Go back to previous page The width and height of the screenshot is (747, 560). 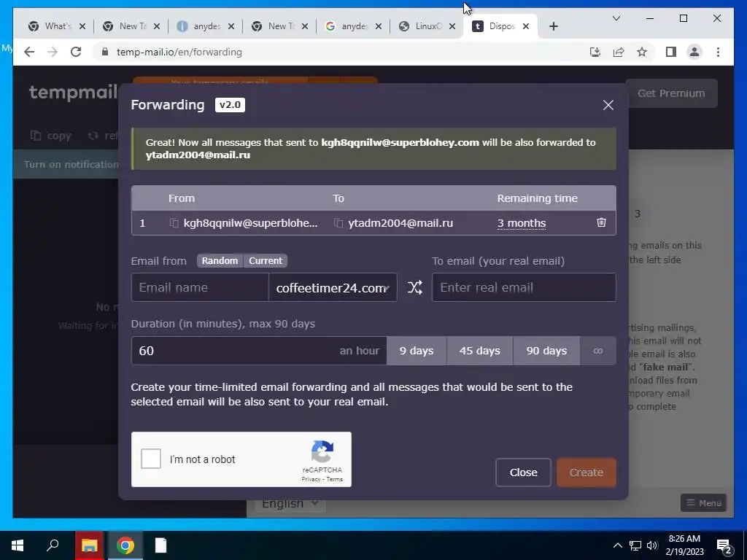pyautogui.click(x=29, y=52)
